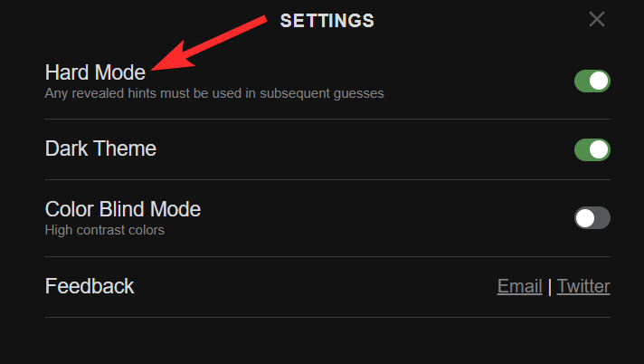Click the divider below Color Blind Mode row
The width and height of the screenshot is (644, 364).
coord(327,256)
